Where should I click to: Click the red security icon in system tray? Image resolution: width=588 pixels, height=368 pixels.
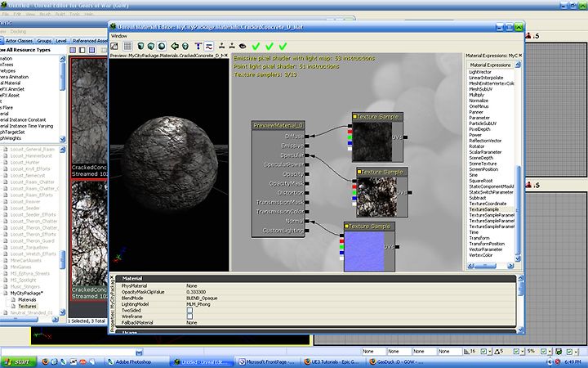[x=557, y=362]
